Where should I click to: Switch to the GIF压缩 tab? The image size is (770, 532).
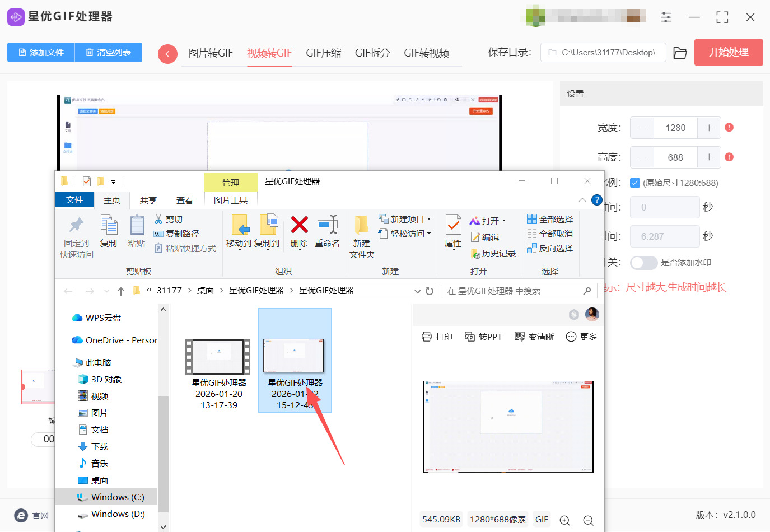tap(323, 53)
